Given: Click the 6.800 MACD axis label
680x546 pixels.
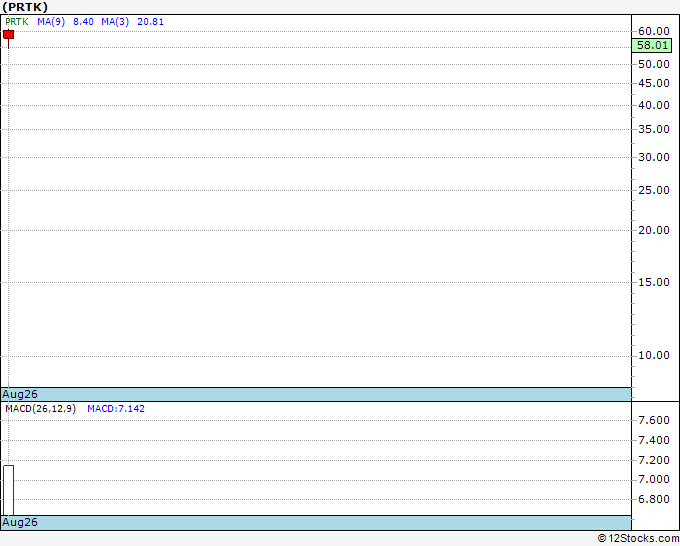Looking at the screenshot, I should [654, 499].
